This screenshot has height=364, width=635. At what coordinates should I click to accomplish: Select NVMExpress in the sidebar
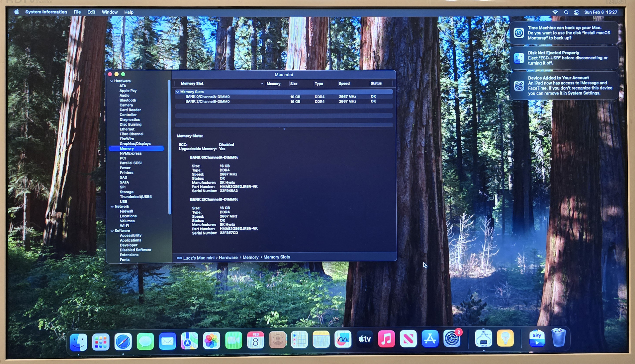click(131, 154)
